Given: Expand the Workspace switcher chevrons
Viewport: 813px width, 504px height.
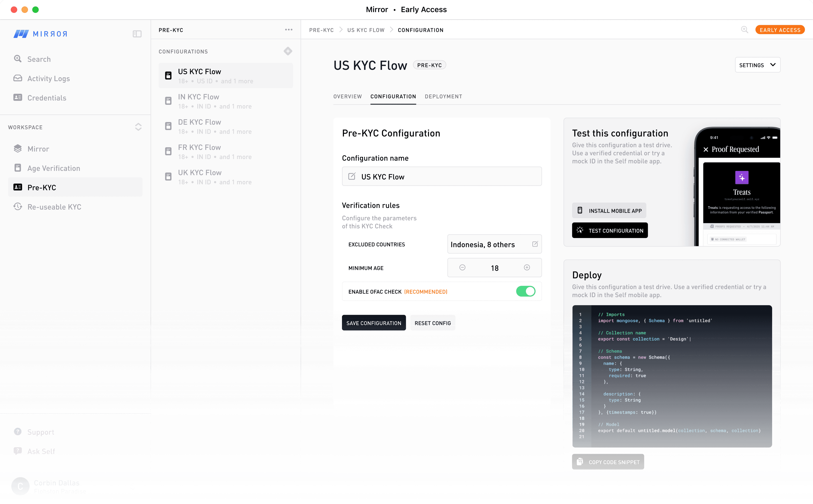Looking at the screenshot, I should 138,127.
